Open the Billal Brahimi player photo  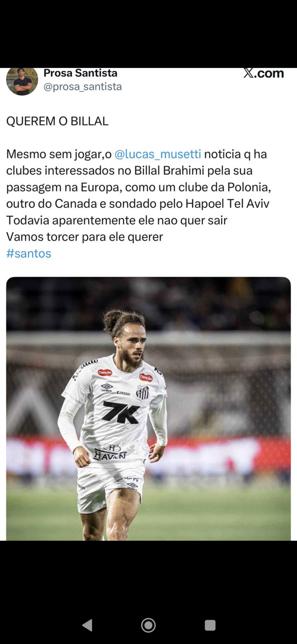(x=148, y=408)
